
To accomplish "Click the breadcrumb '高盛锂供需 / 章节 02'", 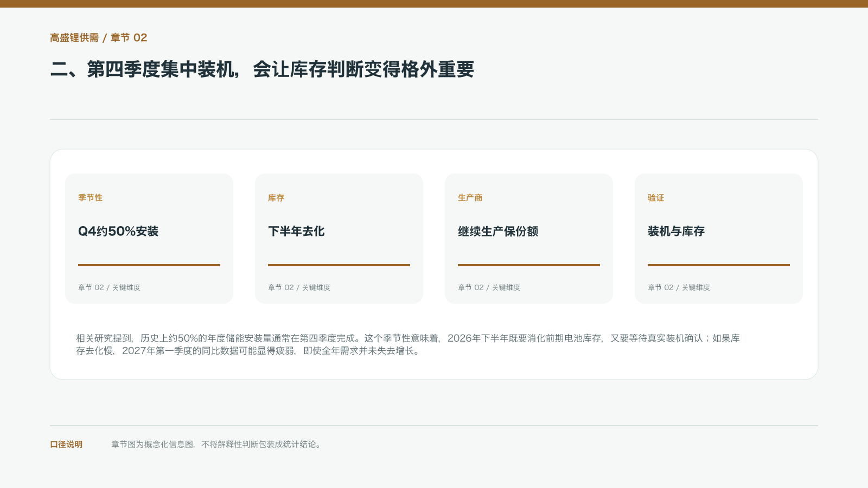I will pyautogui.click(x=99, y=37).
